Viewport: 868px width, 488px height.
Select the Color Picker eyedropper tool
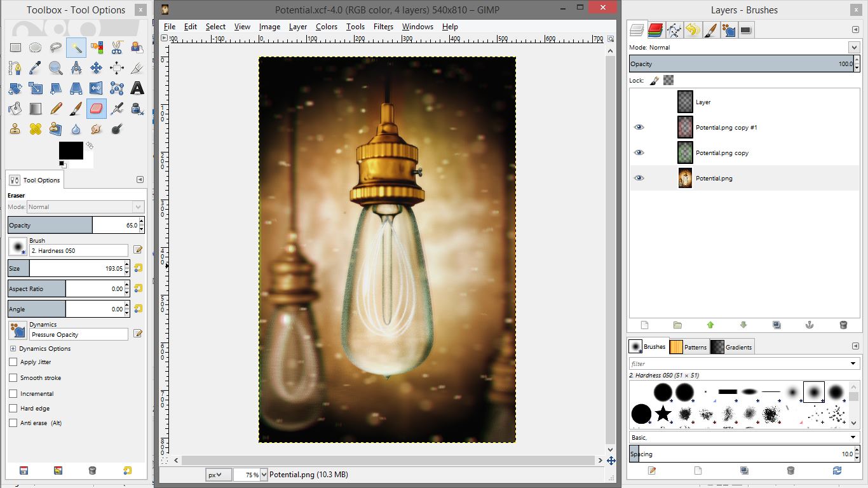tap(36, 68)
